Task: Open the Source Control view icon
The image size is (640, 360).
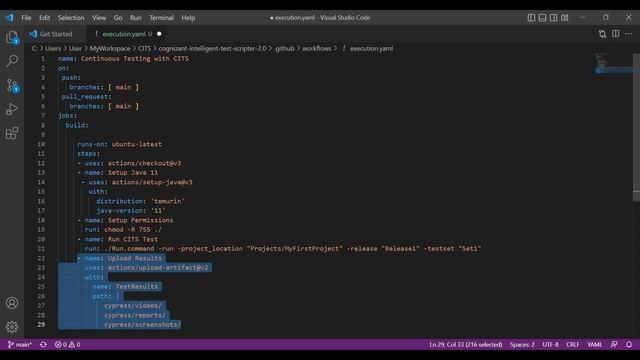Action: (x=12, y=85)
